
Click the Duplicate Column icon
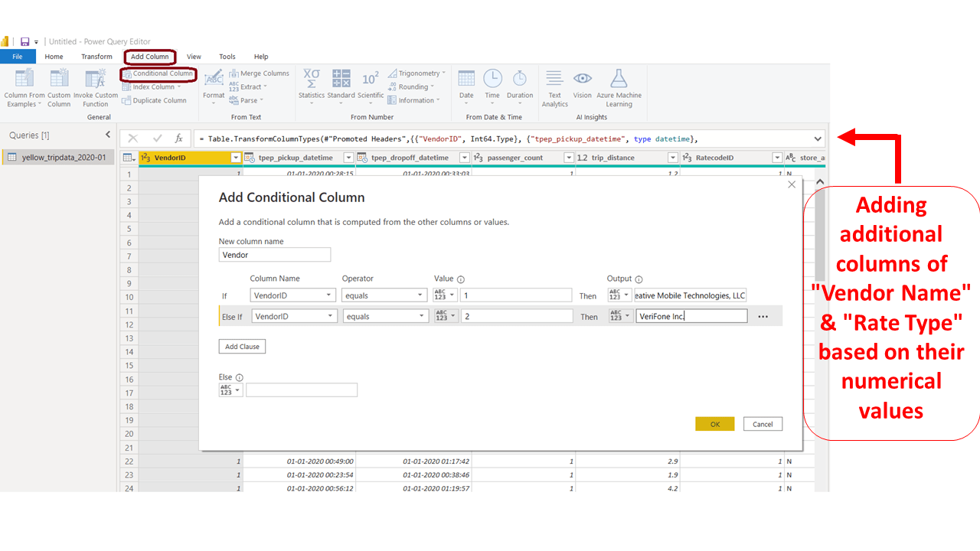155,100
